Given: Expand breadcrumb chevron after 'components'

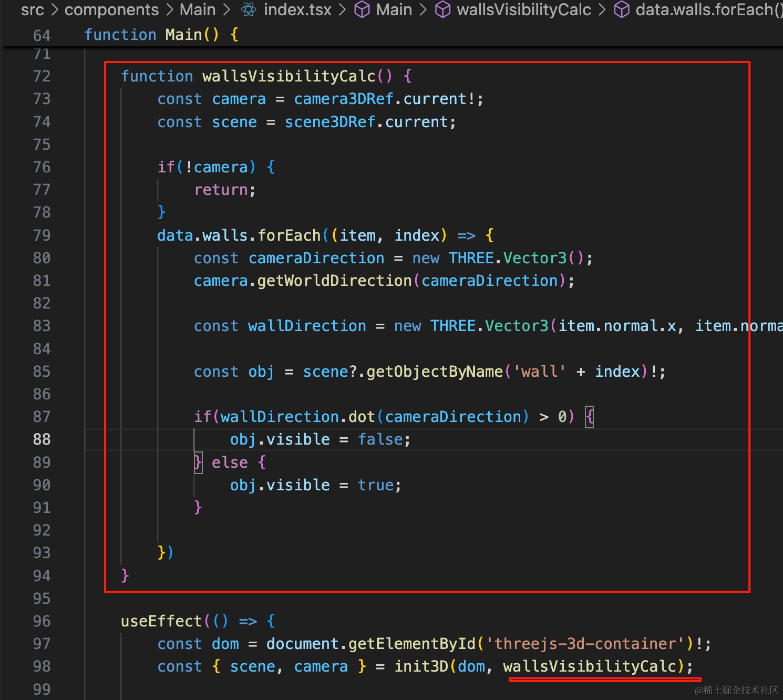Looking at the screenshot, I should pos(169,9).
